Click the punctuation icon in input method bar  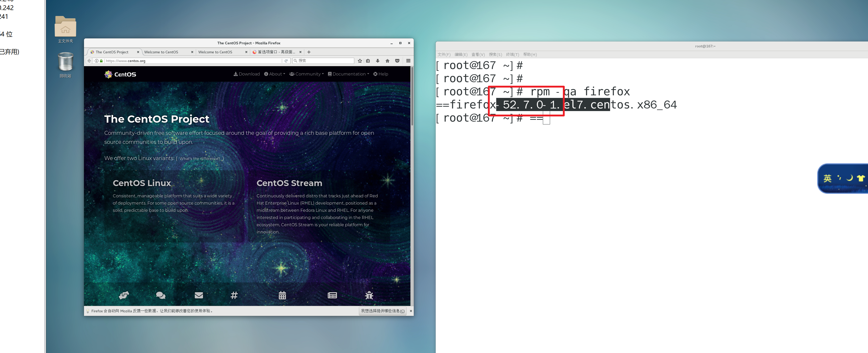coord(839,178)
